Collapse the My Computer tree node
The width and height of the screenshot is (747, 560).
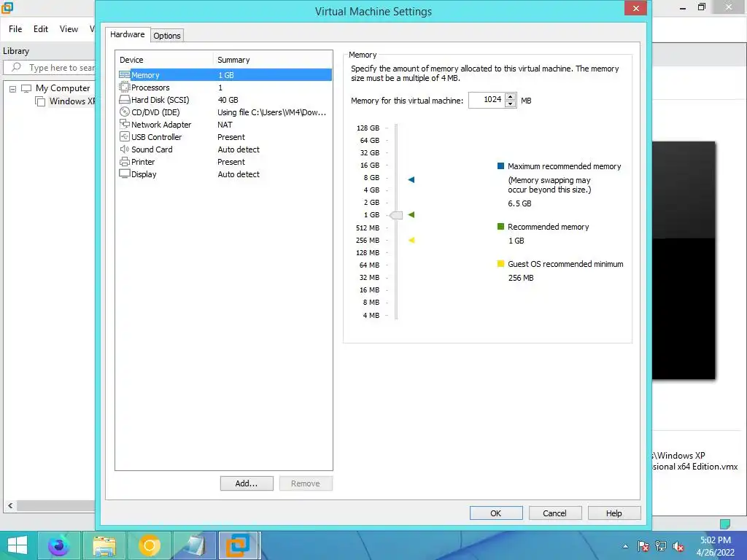(x=12, y=88)
